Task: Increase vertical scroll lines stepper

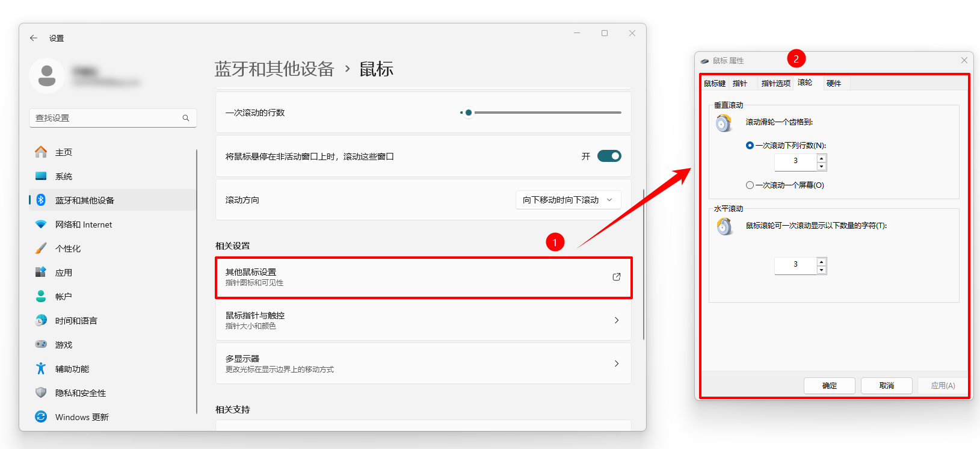Action: pos(822,158)
